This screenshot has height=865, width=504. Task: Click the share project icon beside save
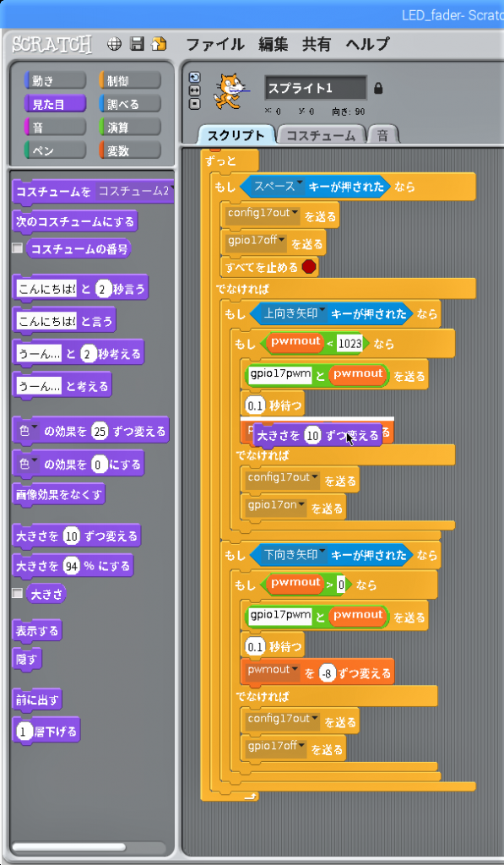coord(160,44)
